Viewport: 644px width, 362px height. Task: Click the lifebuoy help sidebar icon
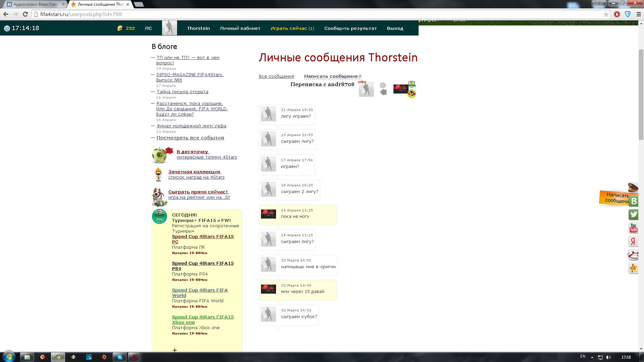633,255
